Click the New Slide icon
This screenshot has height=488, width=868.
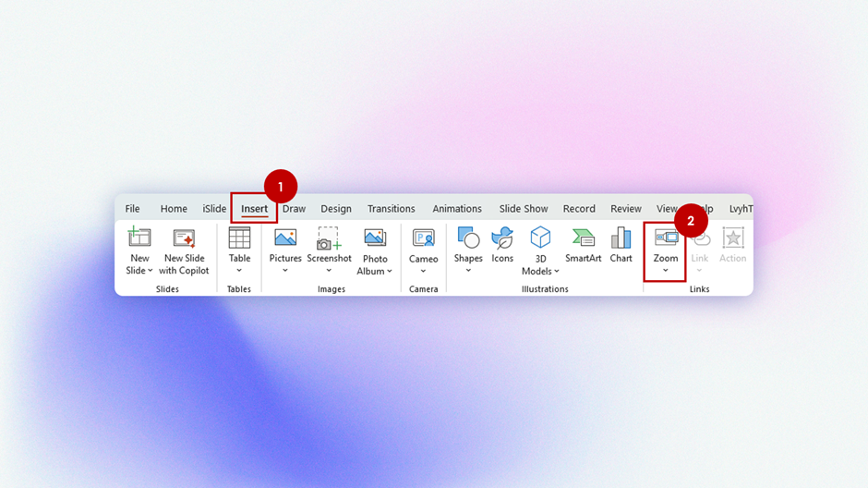pyautogui.click(x=139, y=237)
